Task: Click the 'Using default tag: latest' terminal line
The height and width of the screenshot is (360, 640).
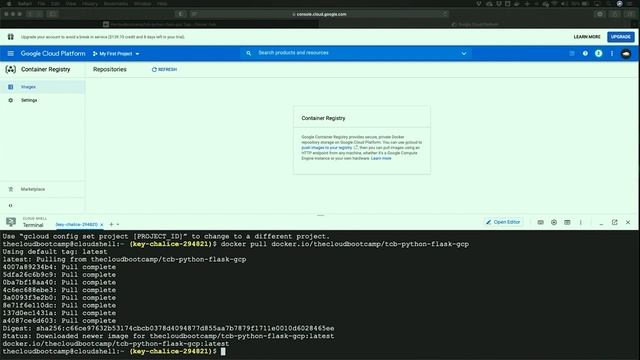Action: point(55,252)
